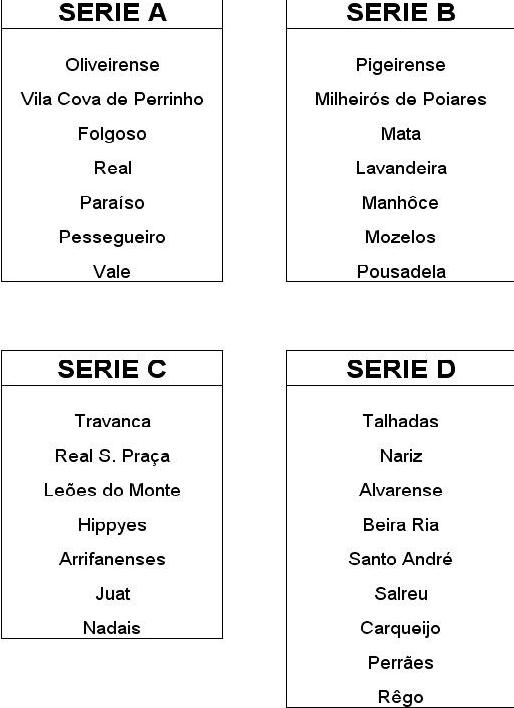Click the SERIE C title

click(x=112, y=369)
